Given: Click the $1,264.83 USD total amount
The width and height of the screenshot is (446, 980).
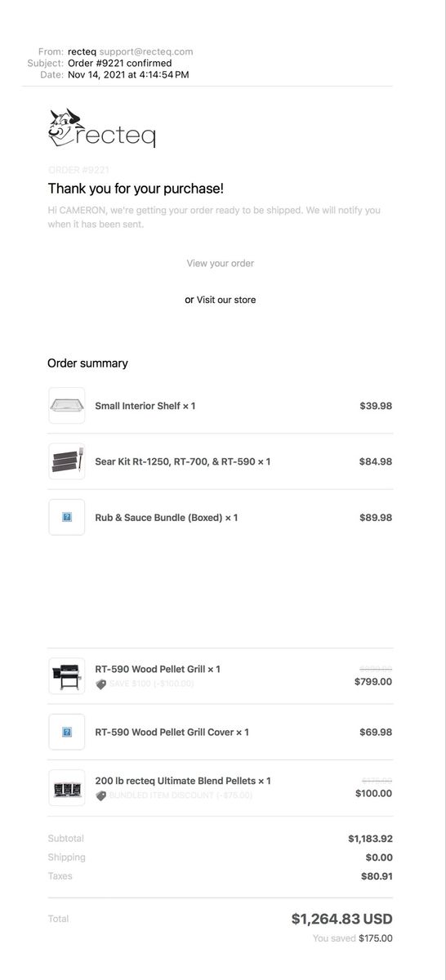Looking at the screenshot, I should coord(342,919).
